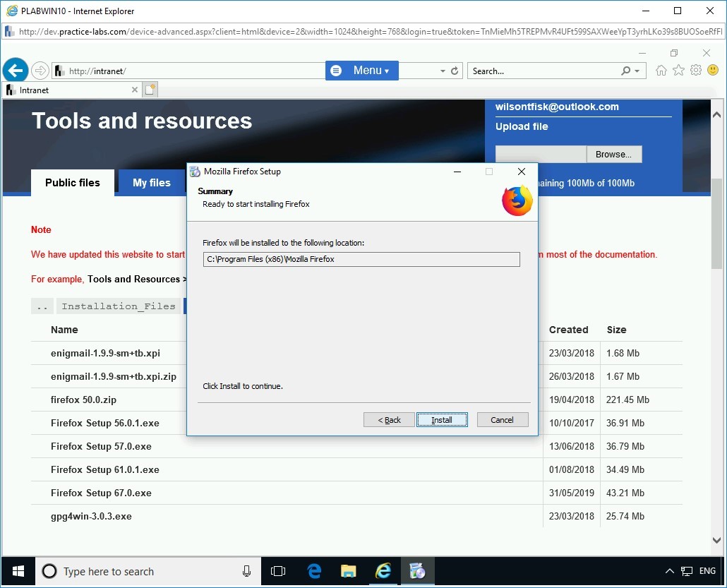
Task: Open Task View from the taskbar
Action: point(277,571)
